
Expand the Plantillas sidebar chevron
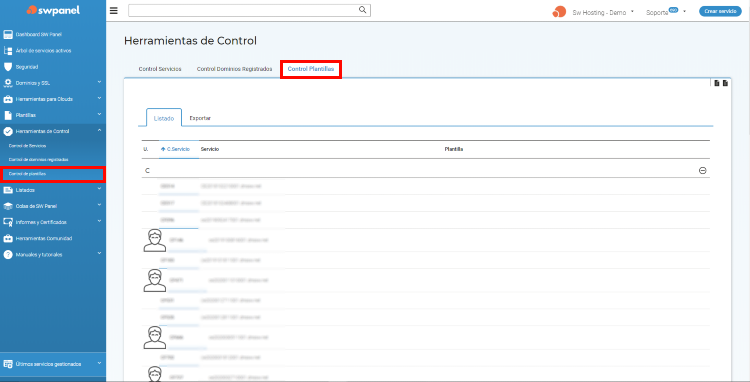tap(99, 115)
